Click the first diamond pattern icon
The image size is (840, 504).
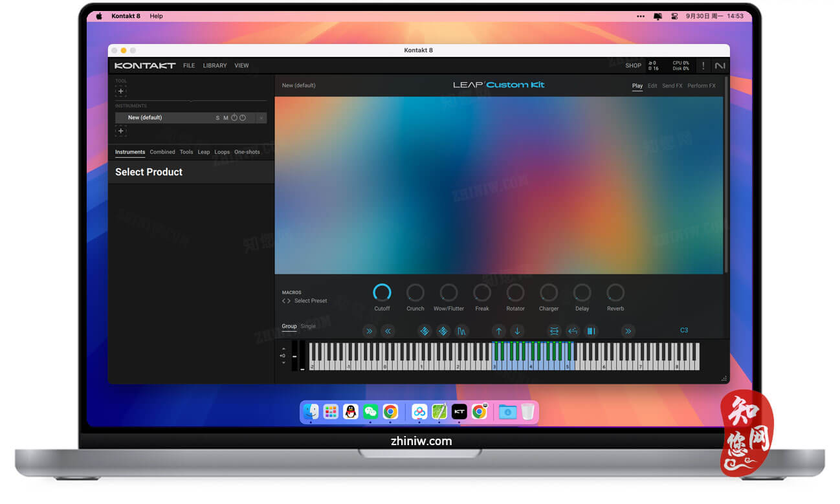coord(425,331)
